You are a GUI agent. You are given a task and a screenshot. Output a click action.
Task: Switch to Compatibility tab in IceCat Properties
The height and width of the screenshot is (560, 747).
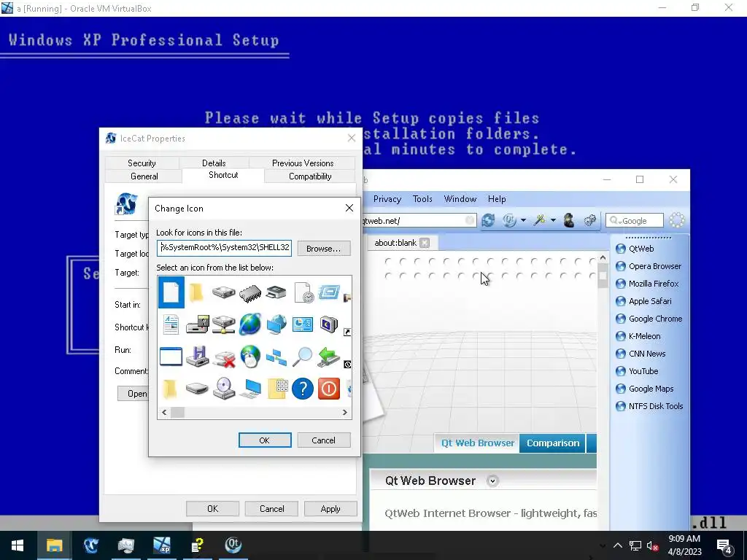tap(310, 176)
